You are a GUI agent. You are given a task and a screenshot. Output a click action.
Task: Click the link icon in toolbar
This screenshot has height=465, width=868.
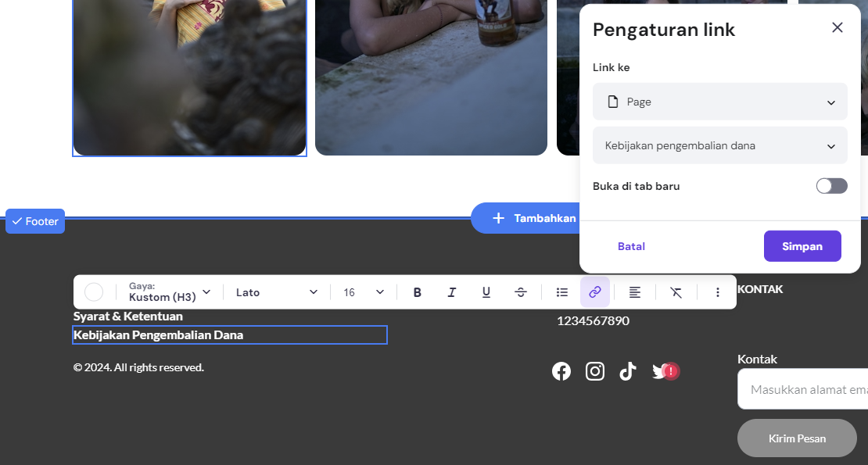595,292
